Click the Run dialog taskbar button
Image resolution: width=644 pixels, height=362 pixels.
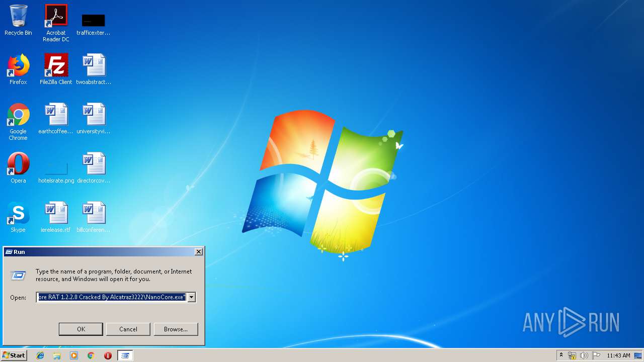point(125,355)
